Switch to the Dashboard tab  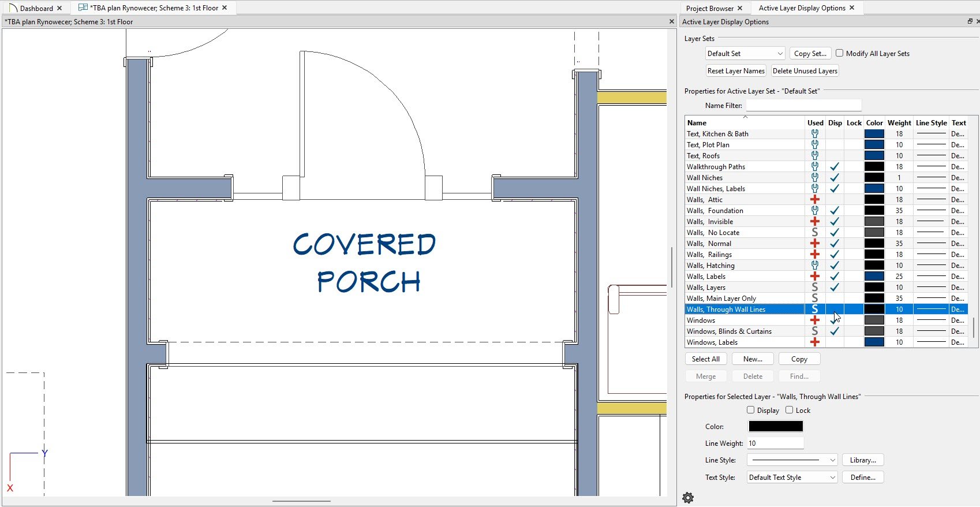36,8
